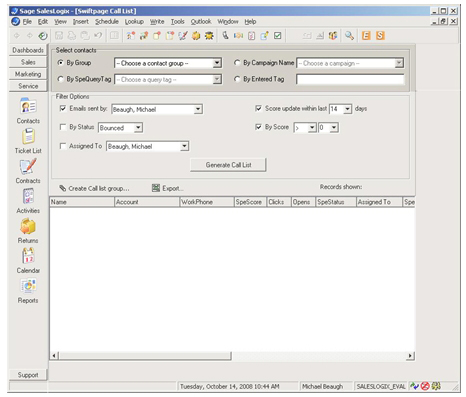Viewport: 466px width, 397px height.
Task: Click the horizontal scrollbar thumb
Action: (145, 356)
